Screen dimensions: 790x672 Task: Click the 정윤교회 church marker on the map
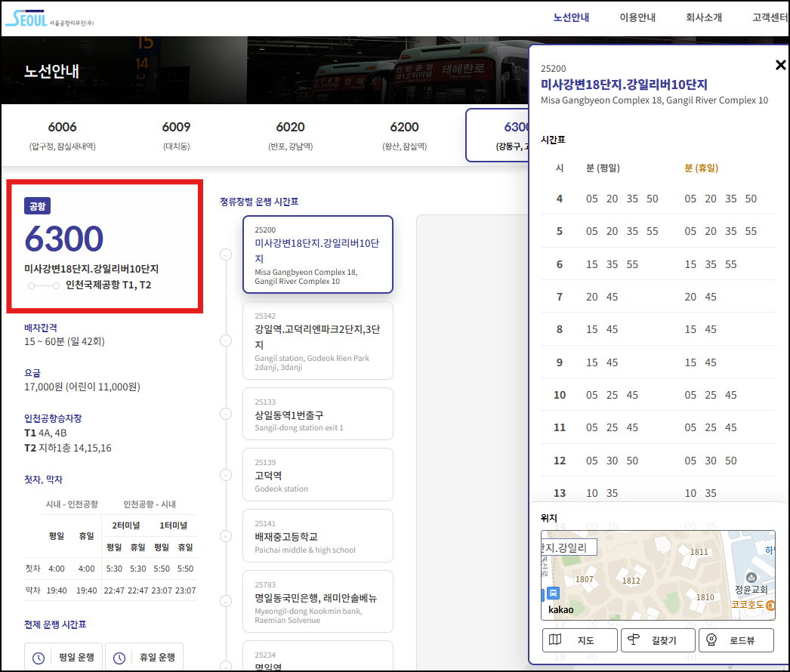(x=751, y=577)
